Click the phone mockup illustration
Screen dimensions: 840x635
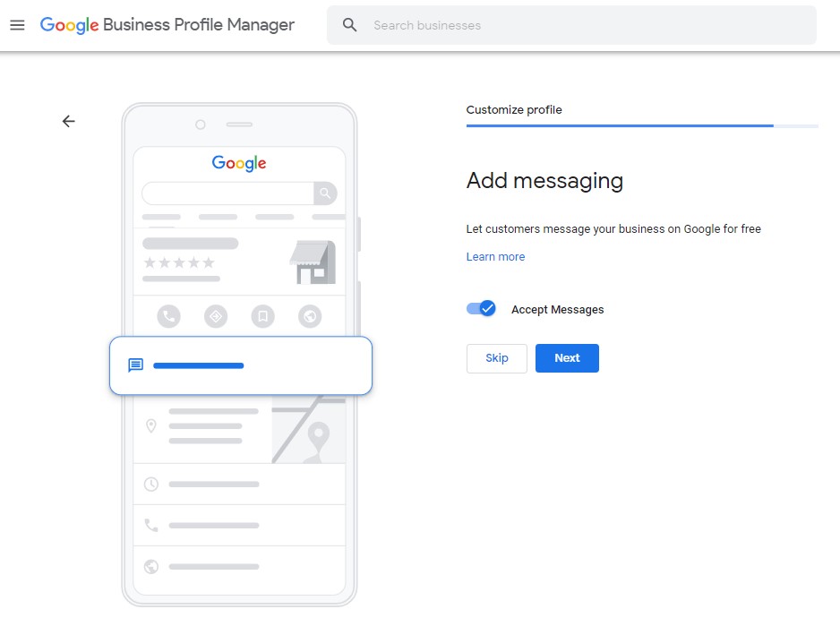pyautogui.click(x=240, y=355)
